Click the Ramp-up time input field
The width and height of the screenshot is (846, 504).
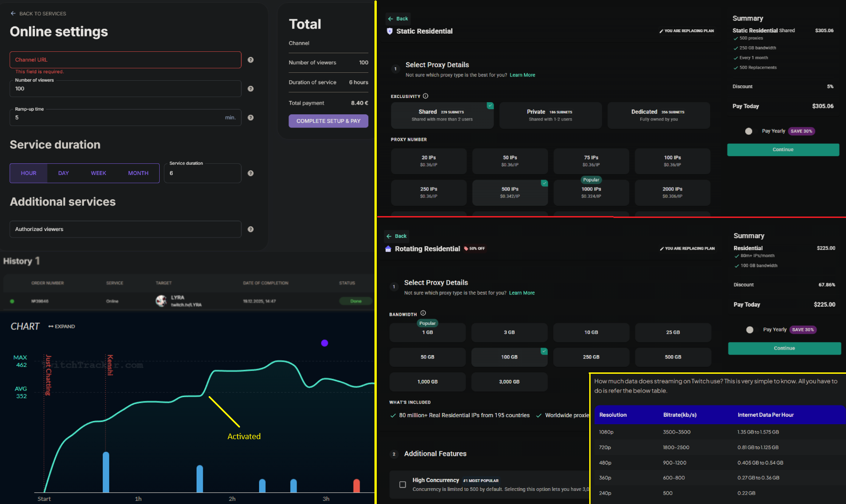126,118
